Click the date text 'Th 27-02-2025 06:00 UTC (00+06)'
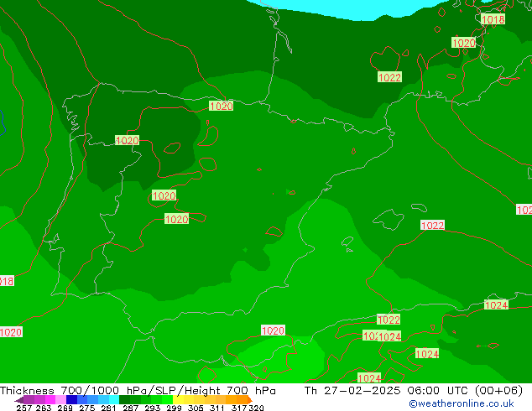The height and width of the screenshot is (411, 532). pos(414,391)
